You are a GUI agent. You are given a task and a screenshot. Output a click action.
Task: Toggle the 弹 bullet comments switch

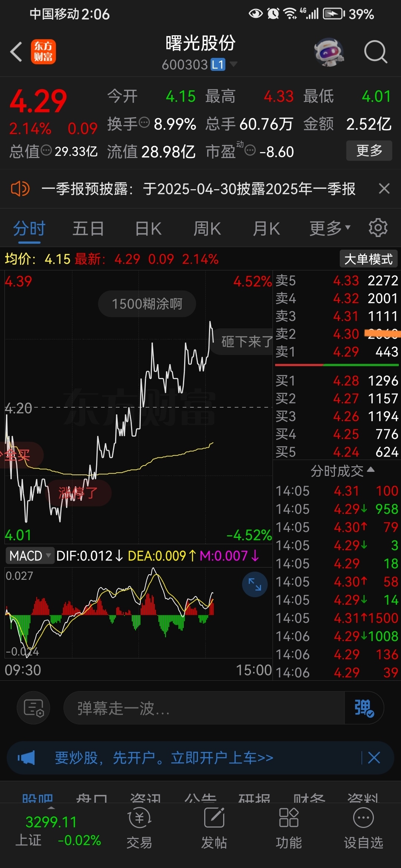(x=364, y=708)
